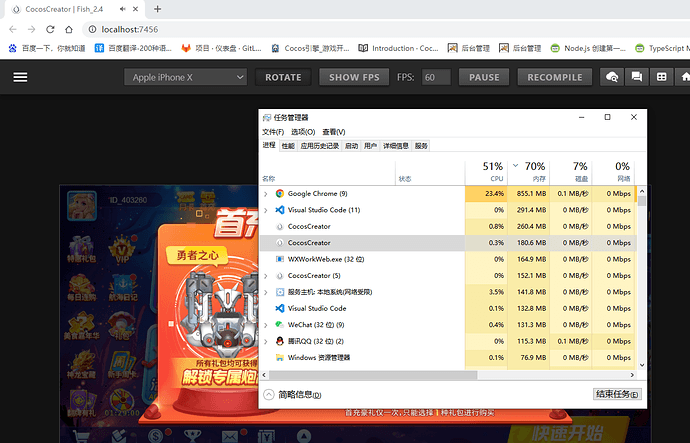This screenshot has height=443, width=690.
Task: Expand the 腾讯QQ (32 位) (2) group
Action: (265, 341)
